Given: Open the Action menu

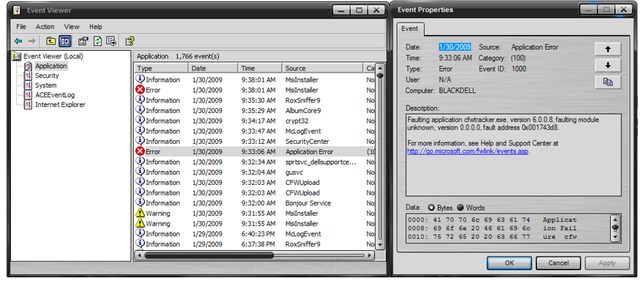Looking at the screenshot, I should click(x=45, y=27).
